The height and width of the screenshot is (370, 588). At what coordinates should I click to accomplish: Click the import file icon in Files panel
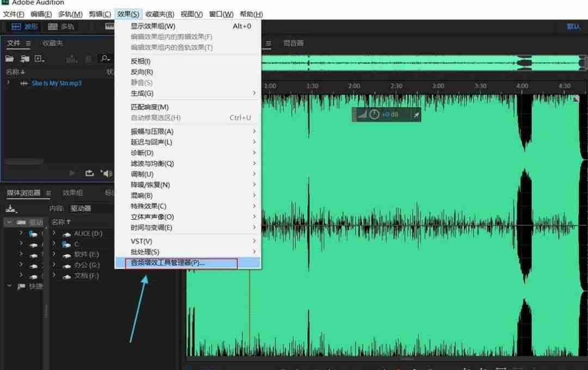25,59
